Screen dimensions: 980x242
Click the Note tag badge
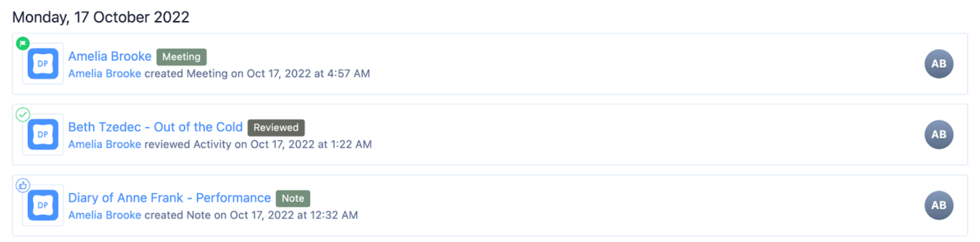(x=293, y=198)
